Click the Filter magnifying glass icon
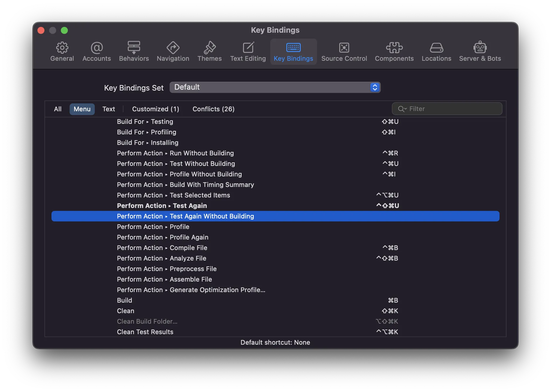The image size is (551, 392). point(402,109)
